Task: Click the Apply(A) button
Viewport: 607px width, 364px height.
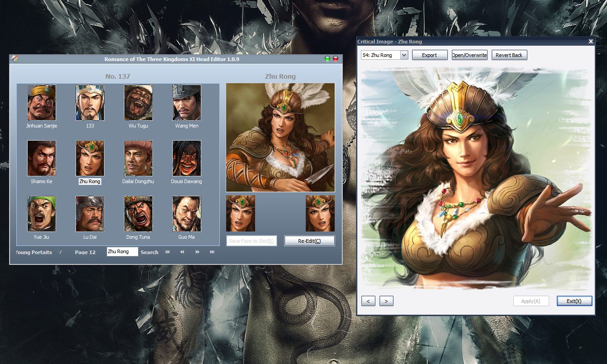Action: click(531, 301)
